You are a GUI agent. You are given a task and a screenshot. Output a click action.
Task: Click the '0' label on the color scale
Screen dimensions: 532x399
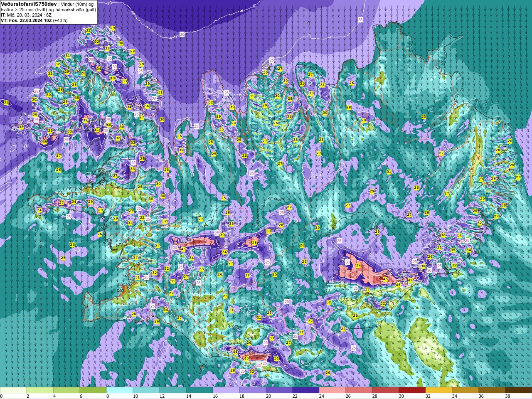pos(2,396)
